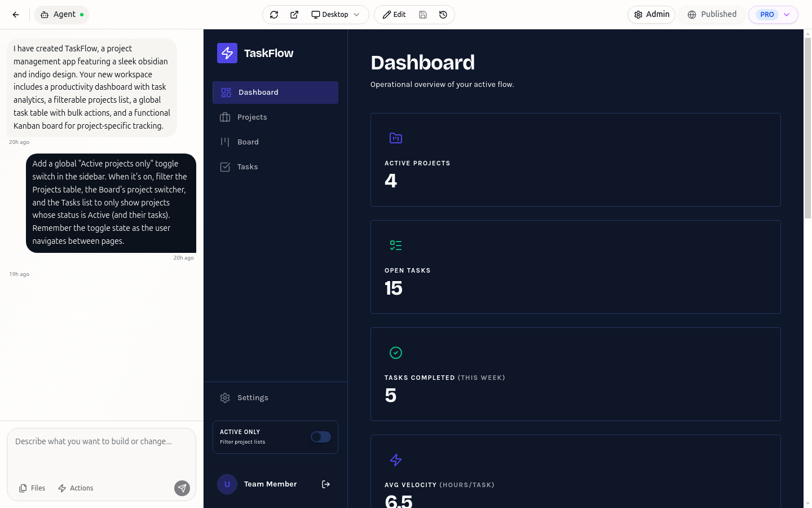Toggle the Active Only switch
This screenshot has height=508, width=812.
click(321, 437)
